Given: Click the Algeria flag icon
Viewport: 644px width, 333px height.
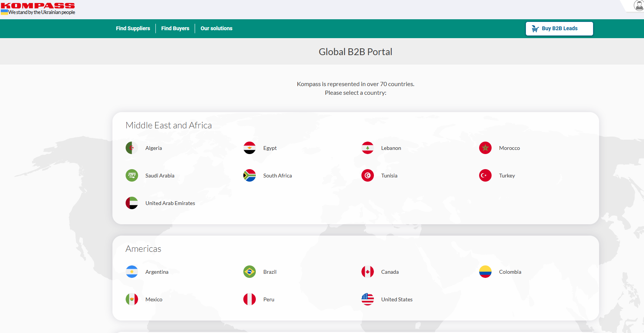Looking at the screenshot, I should (132, 148).
